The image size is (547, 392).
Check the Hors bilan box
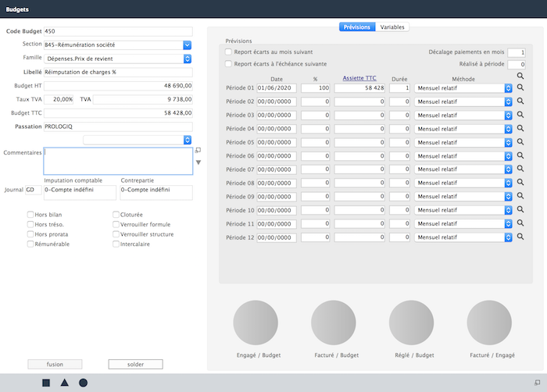coord(30,215)
